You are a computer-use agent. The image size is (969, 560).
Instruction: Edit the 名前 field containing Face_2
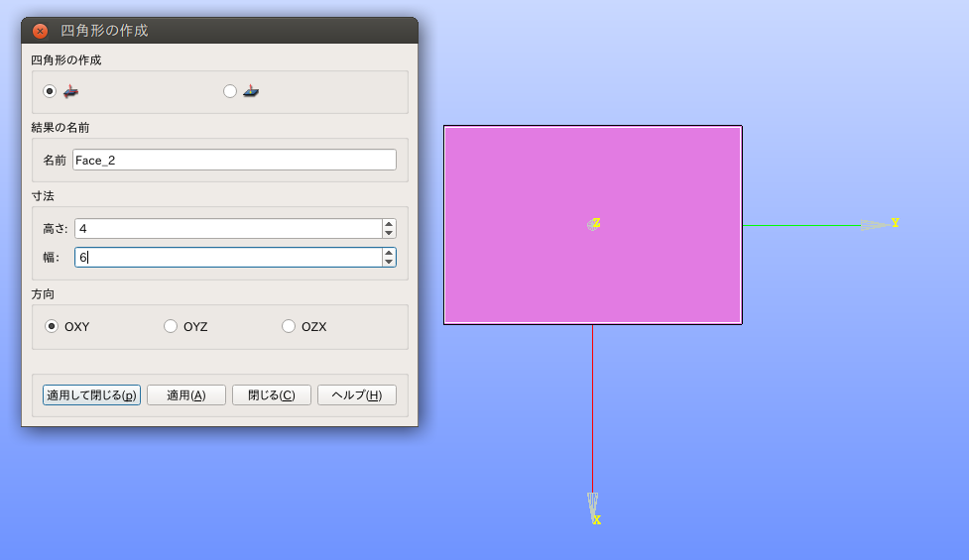pyautogui.click(x=234, y=160)
